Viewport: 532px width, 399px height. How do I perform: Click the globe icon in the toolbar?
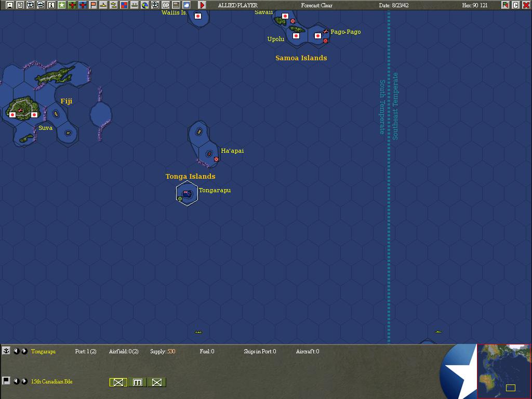tap(145, 5)
